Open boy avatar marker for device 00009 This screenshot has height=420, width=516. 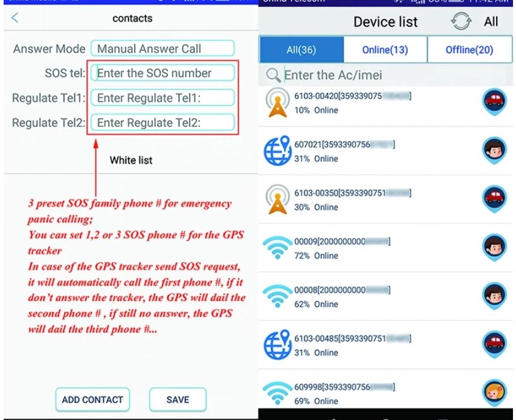494,248
